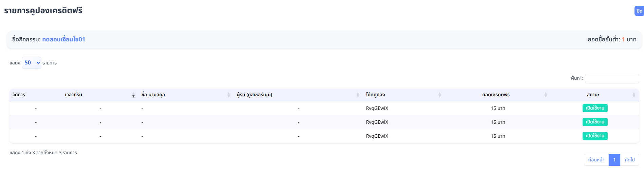Focus the ค้นหา search field
Image resolution: width=644 pixels, height=177 pixels.
[x=612, y=79]
